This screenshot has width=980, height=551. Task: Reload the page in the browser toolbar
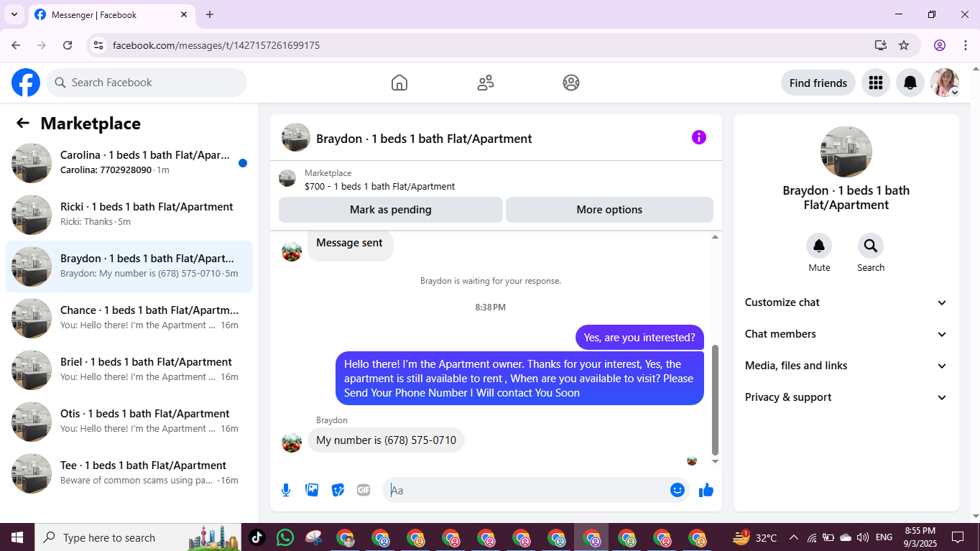68,45
